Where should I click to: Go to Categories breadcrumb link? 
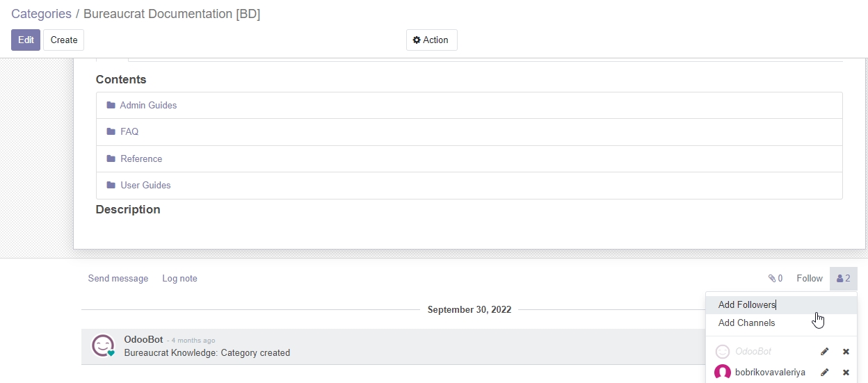click(41, 14)
